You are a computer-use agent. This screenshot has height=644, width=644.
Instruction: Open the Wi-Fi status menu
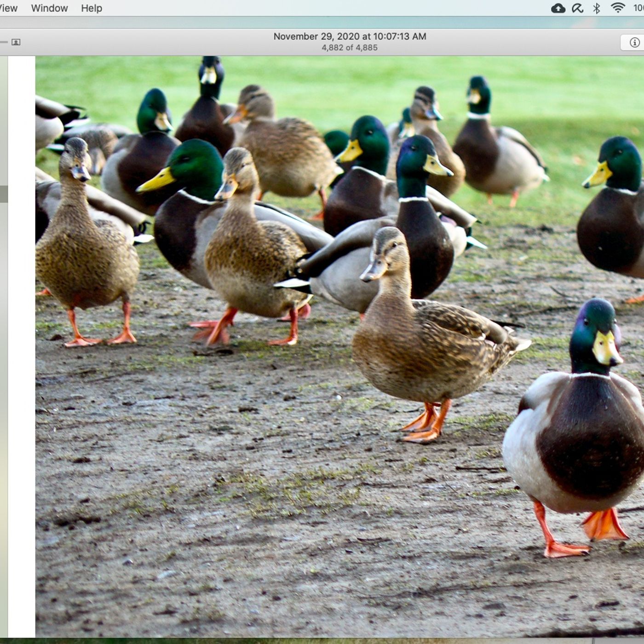tap(618, 7)
